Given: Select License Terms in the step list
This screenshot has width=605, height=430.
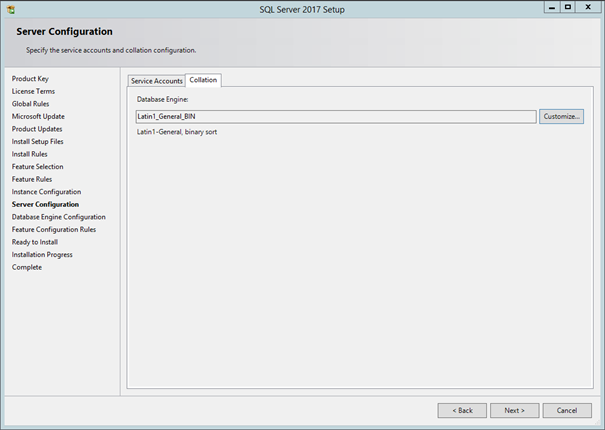Looking at the screenshot, I should [x=33, y=91].
